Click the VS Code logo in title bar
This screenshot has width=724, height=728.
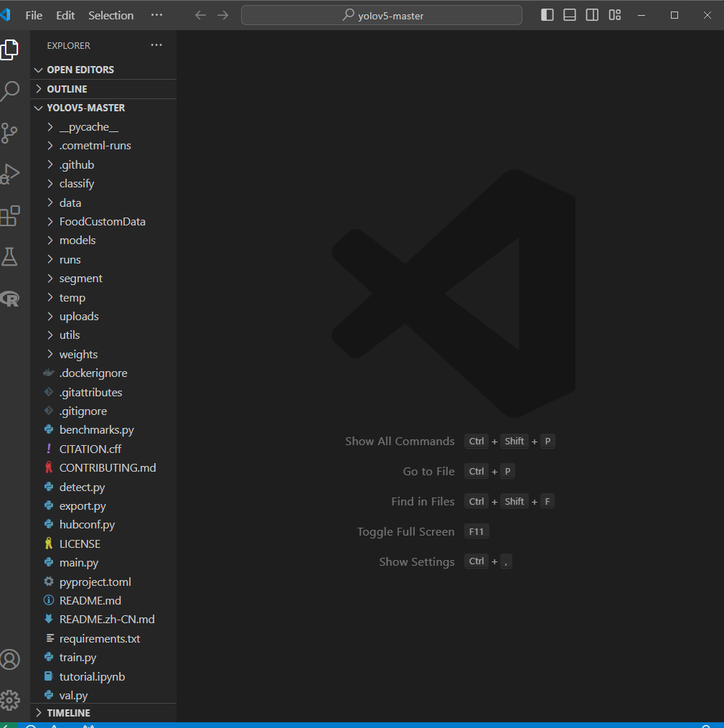point(5,15)
